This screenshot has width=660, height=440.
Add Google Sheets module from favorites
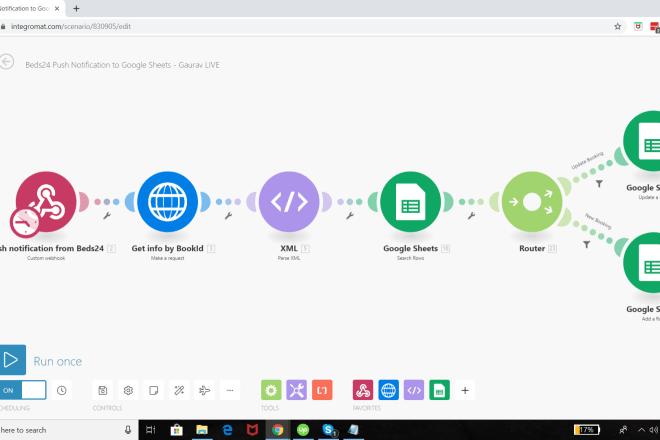click(x=439, y=390)
